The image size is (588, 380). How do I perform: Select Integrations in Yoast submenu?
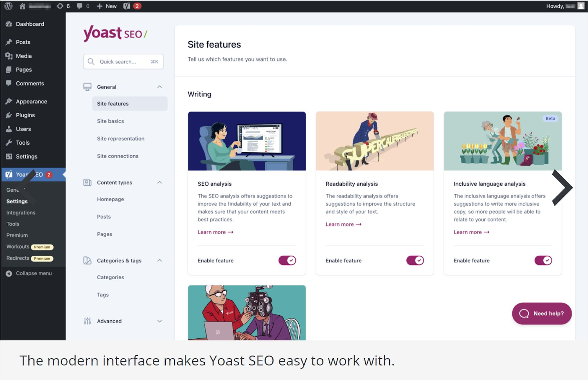pos(21,213)
